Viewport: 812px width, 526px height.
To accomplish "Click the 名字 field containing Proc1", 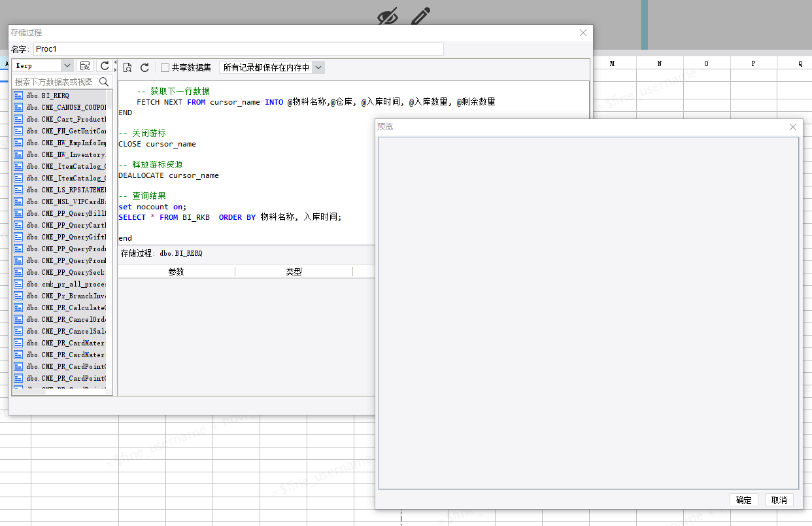I will [239, 49].
